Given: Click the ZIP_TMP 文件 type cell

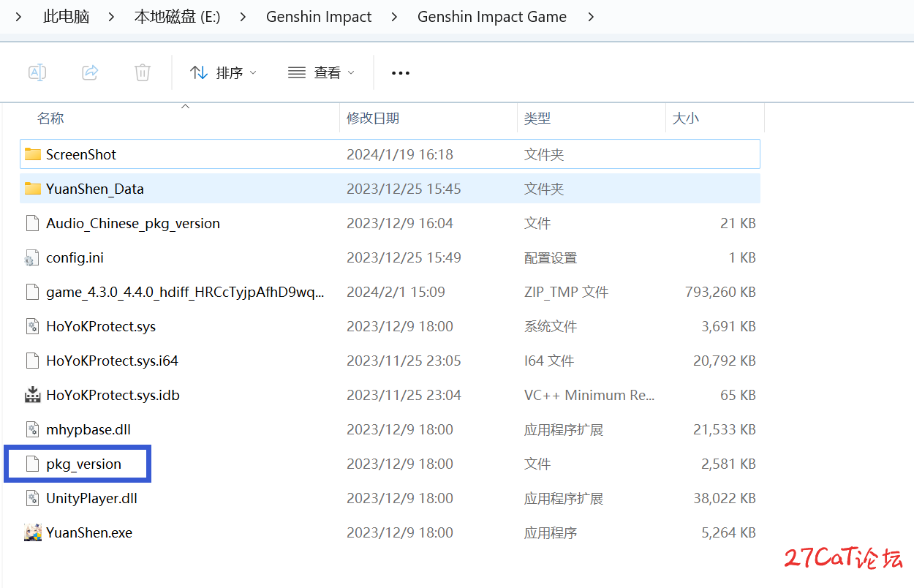Looking at the screenshot, I should pyautogui.click(x=567, y=292).
